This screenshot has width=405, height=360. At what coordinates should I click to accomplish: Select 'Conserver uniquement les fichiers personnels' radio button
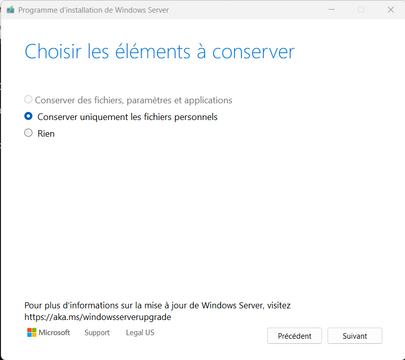(x=28, y=116)
